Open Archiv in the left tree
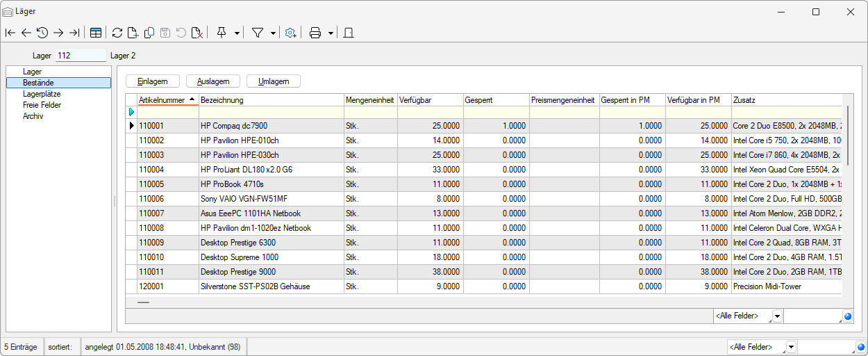The height and width of the screenshot is (356, 868). [33, 116]
